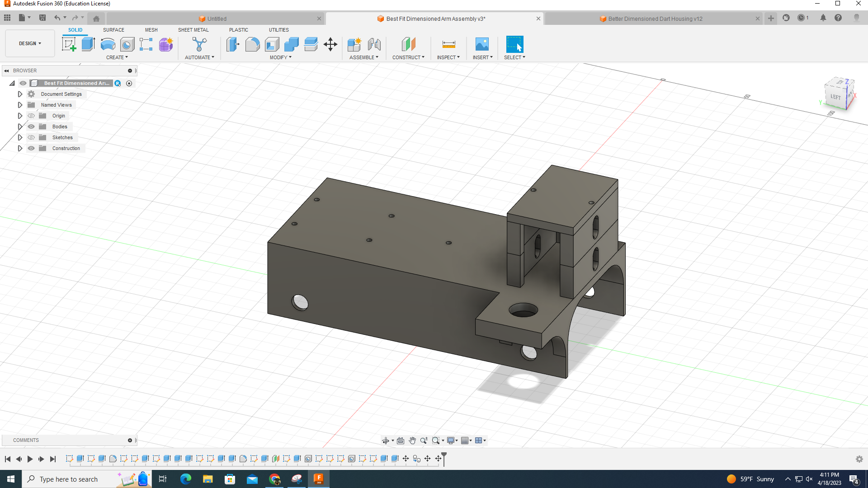Click the New Component icon under Assemble

pos(354,44)
